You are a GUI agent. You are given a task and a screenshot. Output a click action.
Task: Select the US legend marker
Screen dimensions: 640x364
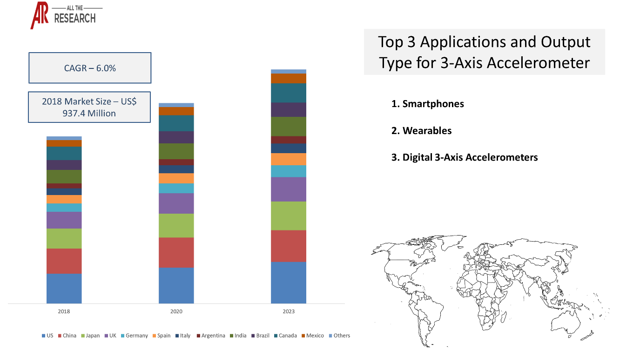click(x=43, y=335)
